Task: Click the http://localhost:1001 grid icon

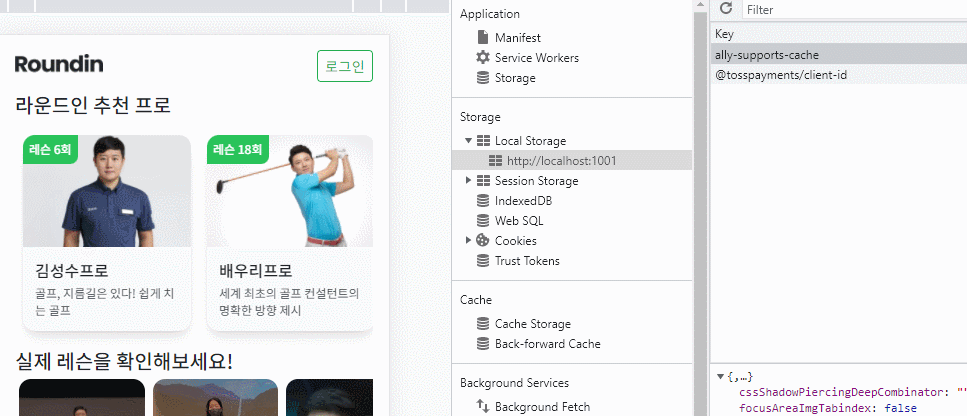Action: click(495, 160)
